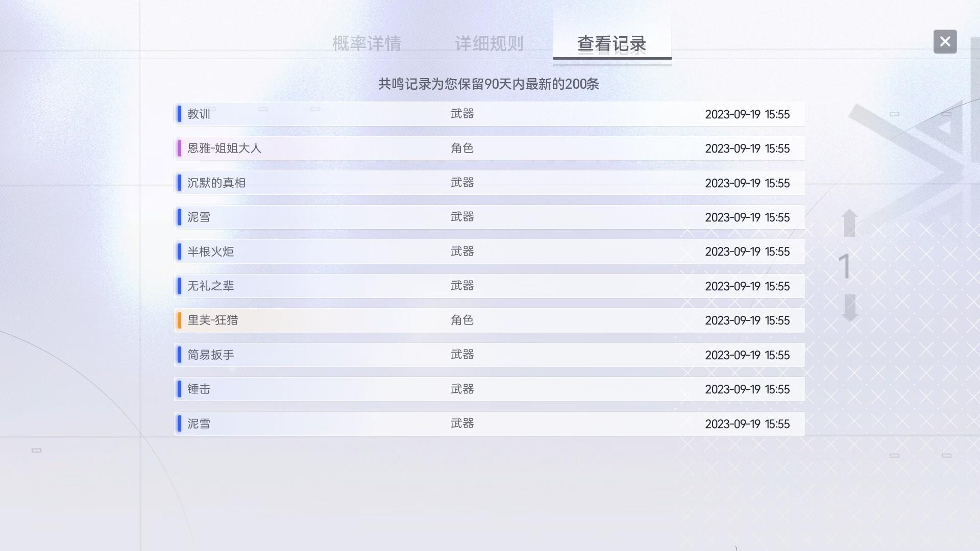The image size is (980, 551).
Task: Select the 里芙-狂猎 record name
Action: [x=213, y=320]
